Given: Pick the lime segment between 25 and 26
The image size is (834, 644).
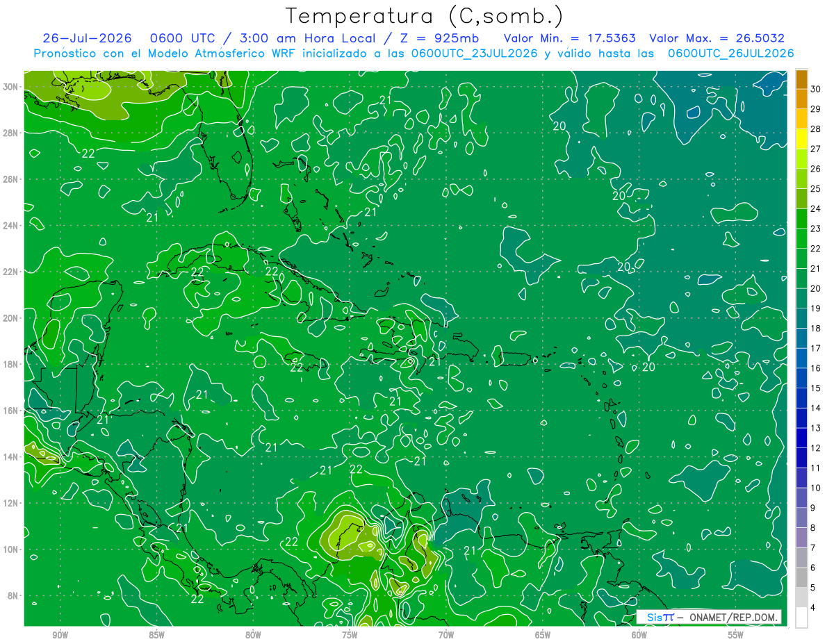Looking at the screenshot, I should [801, 179].
